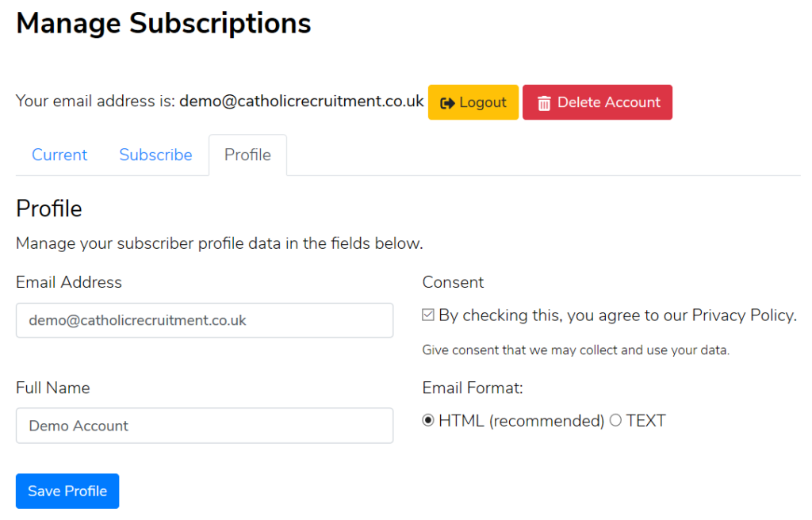This screenshot has width=812, height=520.
Task: Select the Profile tab
Action: tap(247, 155)
